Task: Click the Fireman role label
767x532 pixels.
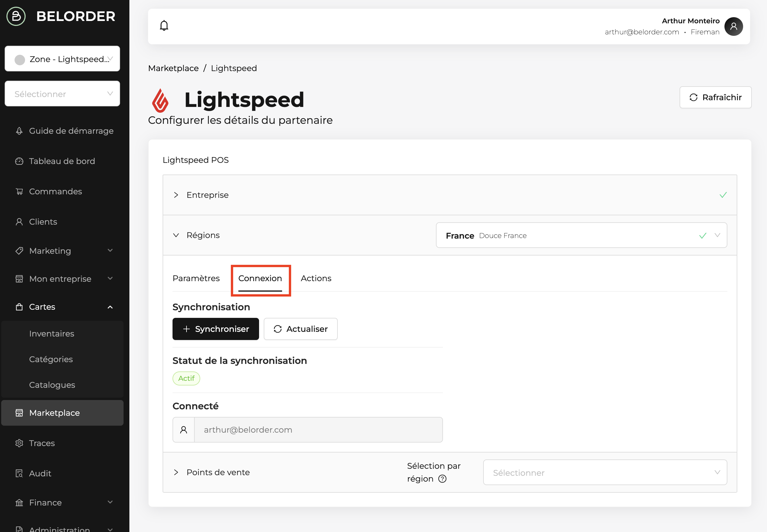Action: [705, 32]
